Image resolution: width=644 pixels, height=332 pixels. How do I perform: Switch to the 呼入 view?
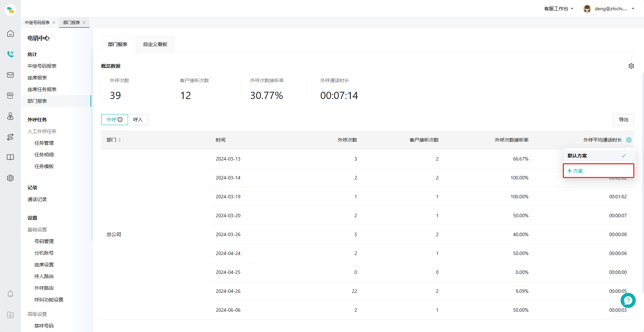tap(138, 120)
